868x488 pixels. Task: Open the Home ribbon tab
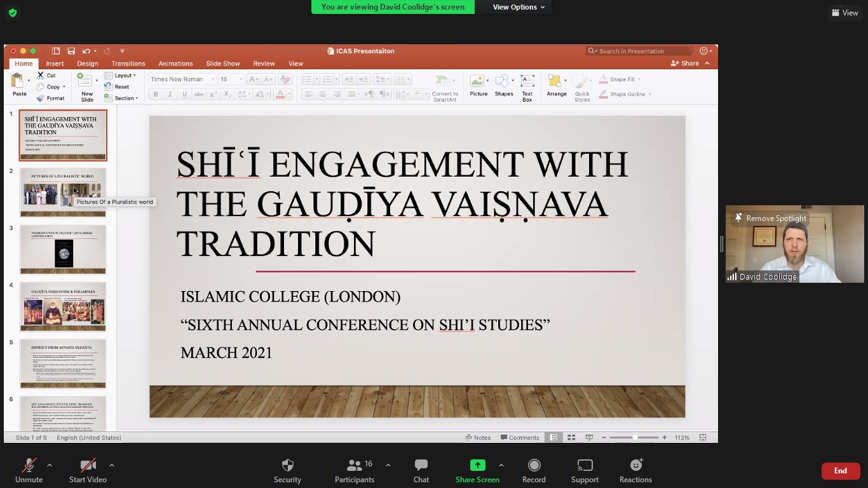pos(24,64)
